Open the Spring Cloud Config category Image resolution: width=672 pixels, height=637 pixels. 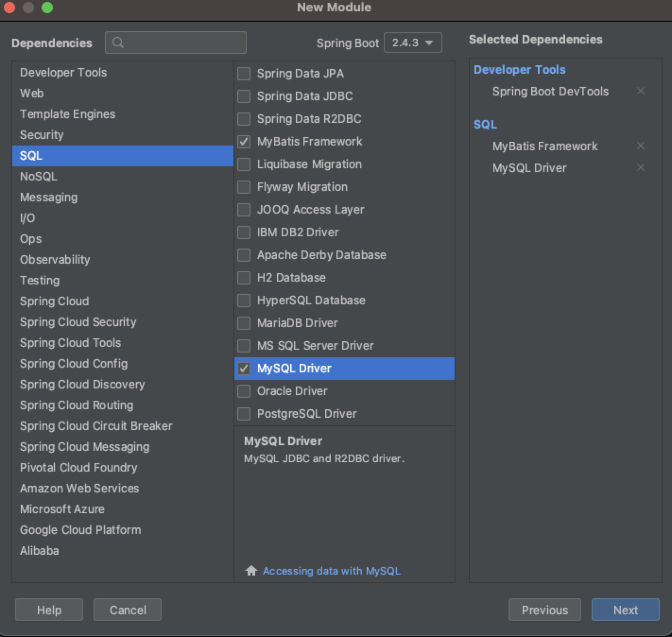click(x=74, y=363)
